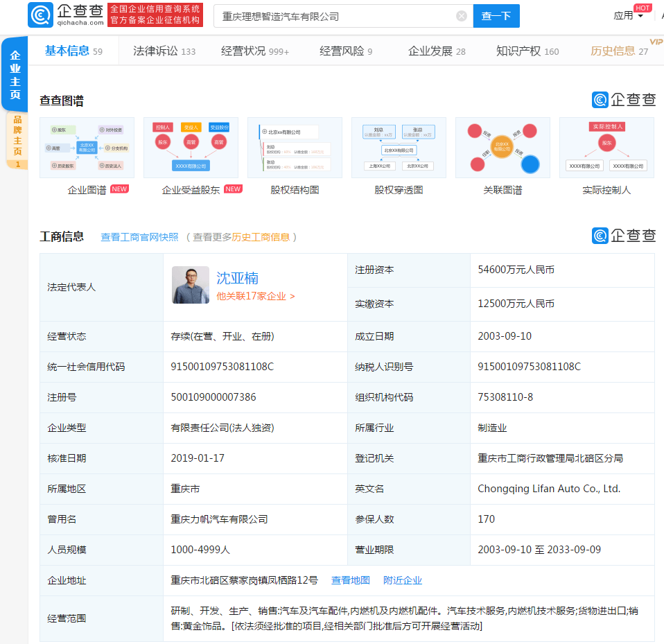Click the Qichacha logo in the header
Image resolution: width=664 pixels, height=644 pixels.
(x=66, y=15)
